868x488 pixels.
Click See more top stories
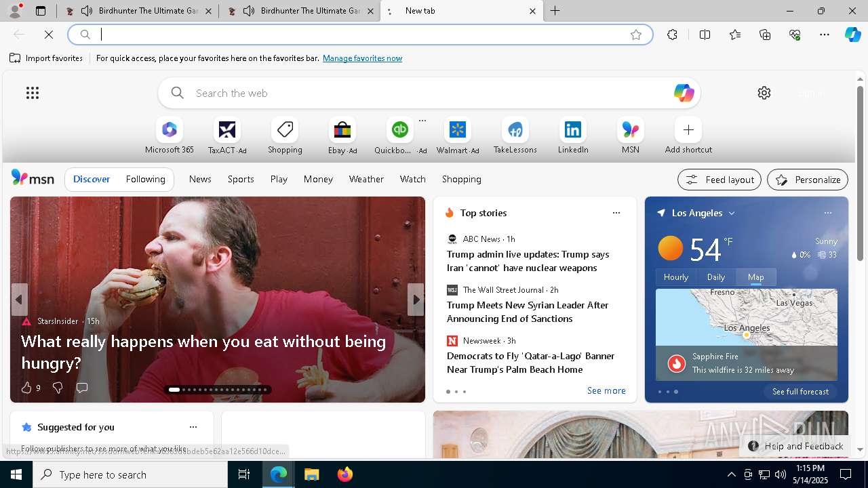pos(606,390)
